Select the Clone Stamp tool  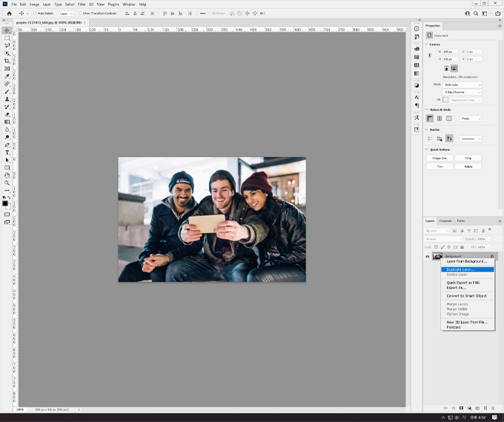coord(7,99)
